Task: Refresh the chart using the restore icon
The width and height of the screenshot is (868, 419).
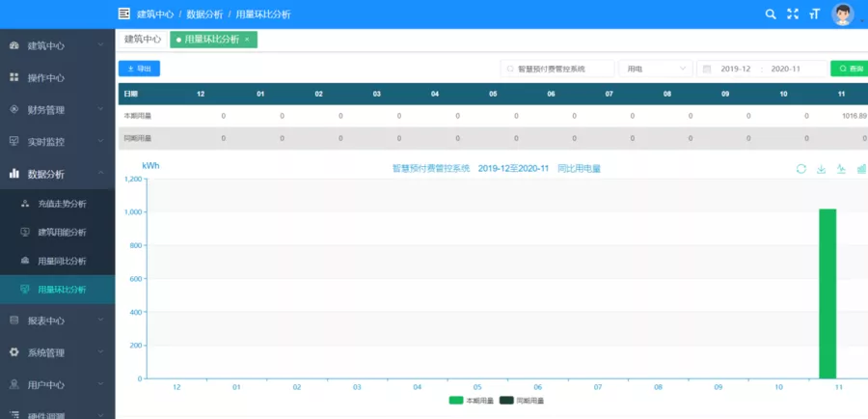Action: coord(800,169)
